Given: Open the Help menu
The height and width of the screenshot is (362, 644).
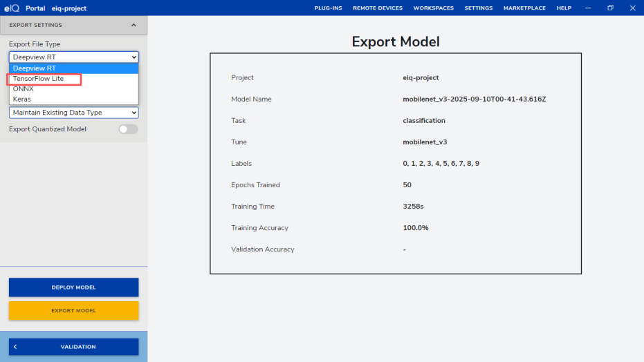Looking at the screenshot, I should click(x=564, y=8).
